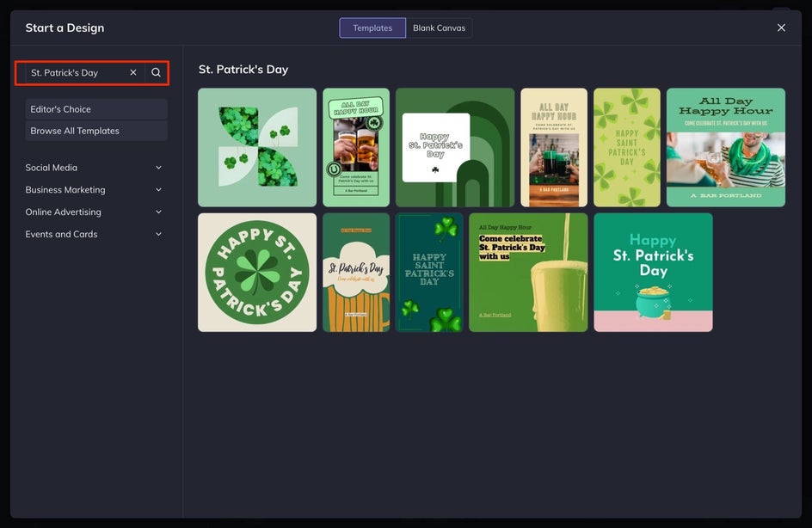Choose the A Bar Portland man with scarf template
Screen dimensions: 812x528
(x=725, y=148)
